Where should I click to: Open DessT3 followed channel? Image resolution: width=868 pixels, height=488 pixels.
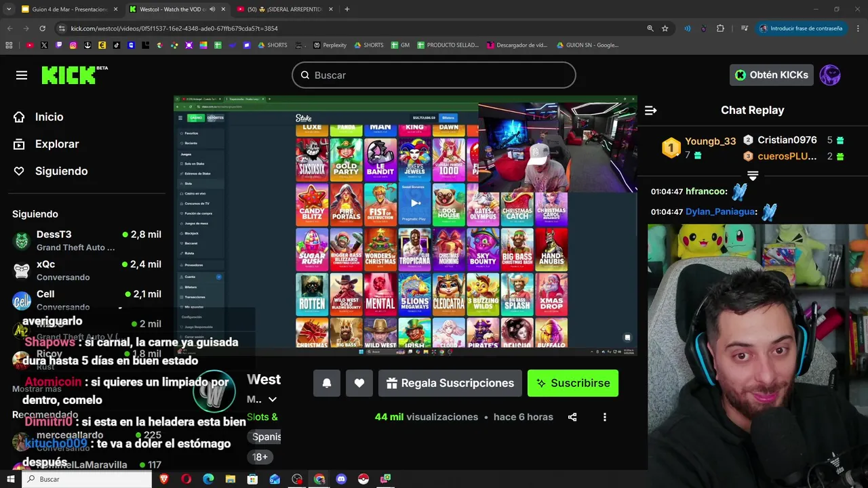[87, 241]
